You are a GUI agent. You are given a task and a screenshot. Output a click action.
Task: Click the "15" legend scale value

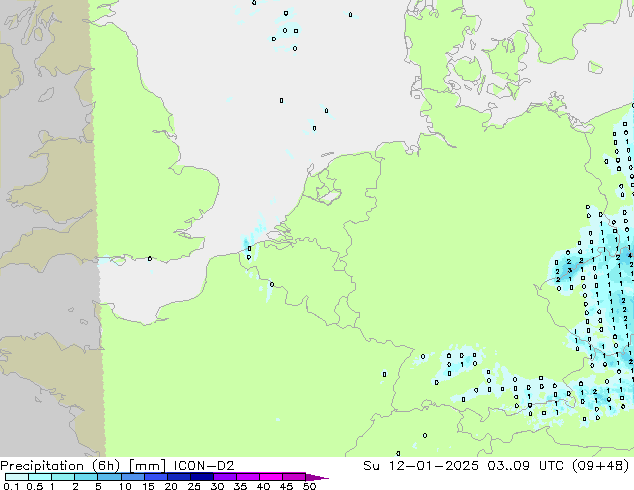pyautogui.click(x=148, y=486)
